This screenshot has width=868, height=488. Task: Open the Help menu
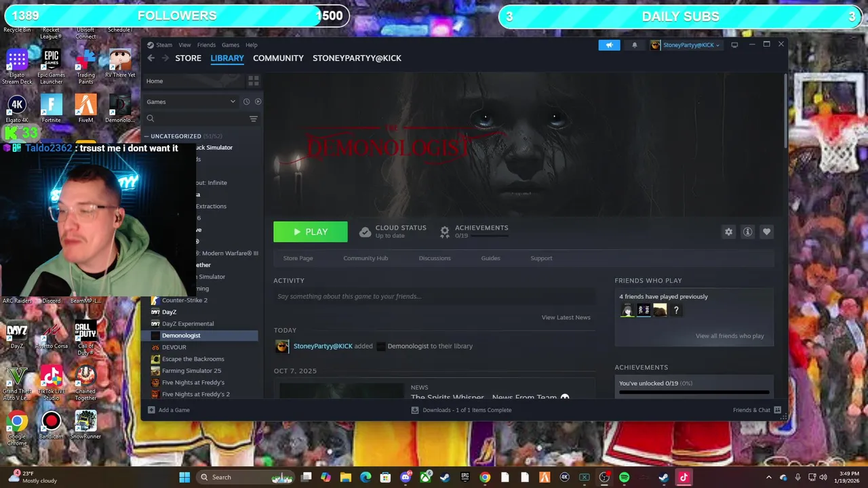coord(252,45)
